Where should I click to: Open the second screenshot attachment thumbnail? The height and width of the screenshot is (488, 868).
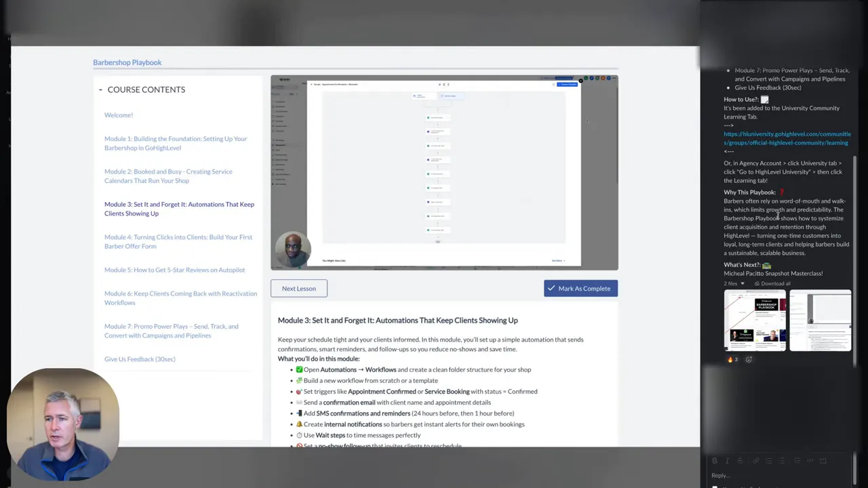pos(820,321)
